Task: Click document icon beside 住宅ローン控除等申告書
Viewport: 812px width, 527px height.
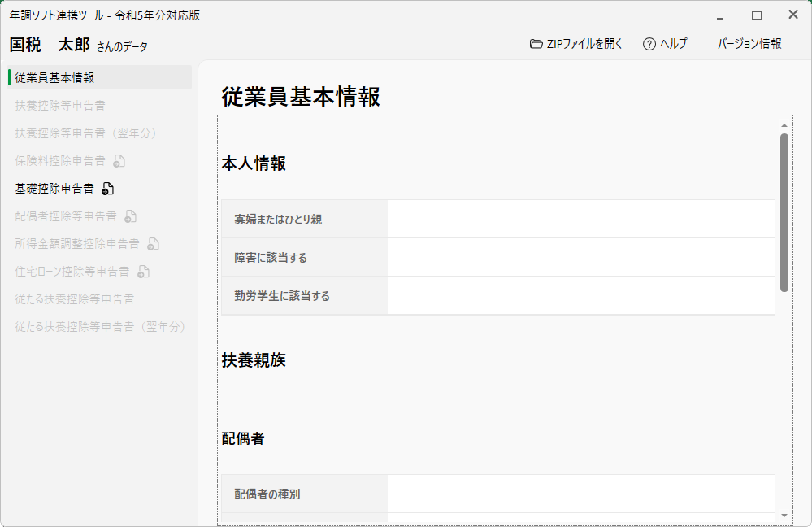Action: coord(143,272)
